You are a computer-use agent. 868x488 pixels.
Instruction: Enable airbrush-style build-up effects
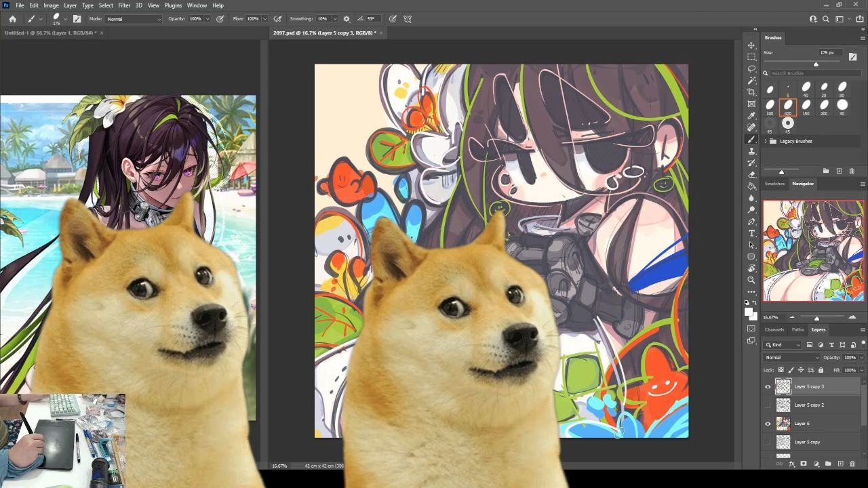click(277, 19)
